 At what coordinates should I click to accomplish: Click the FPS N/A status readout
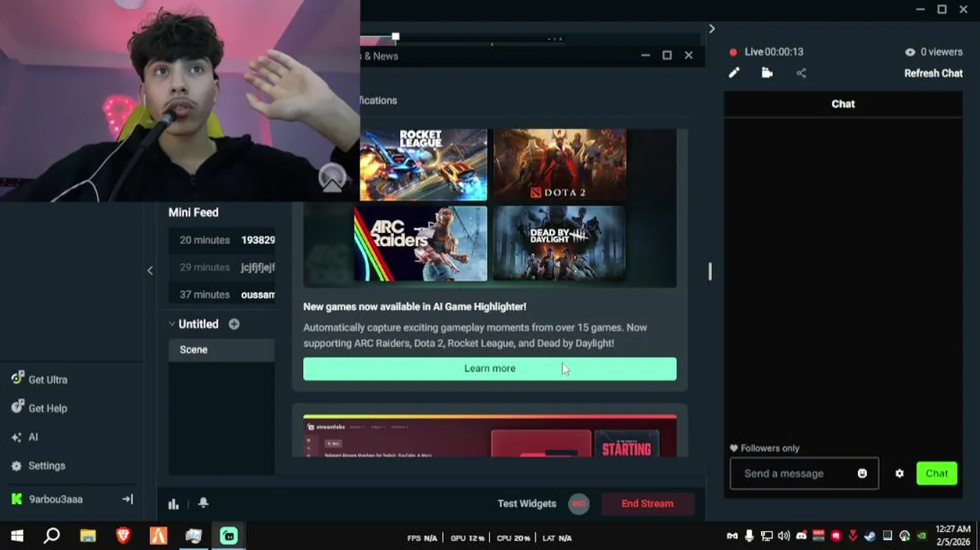point(422,538)
